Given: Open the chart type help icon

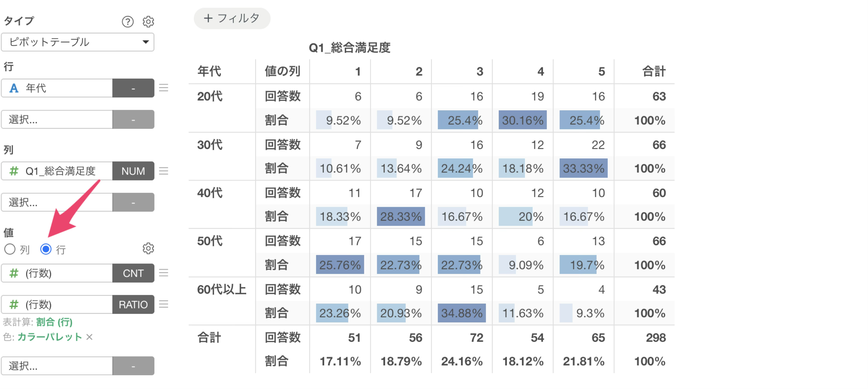Looking at the screenshot, I should 128,22.
